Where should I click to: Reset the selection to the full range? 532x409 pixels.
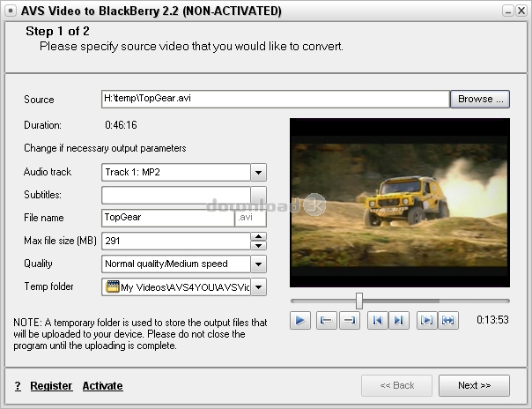pyautogui.click(x=448, y=320)
